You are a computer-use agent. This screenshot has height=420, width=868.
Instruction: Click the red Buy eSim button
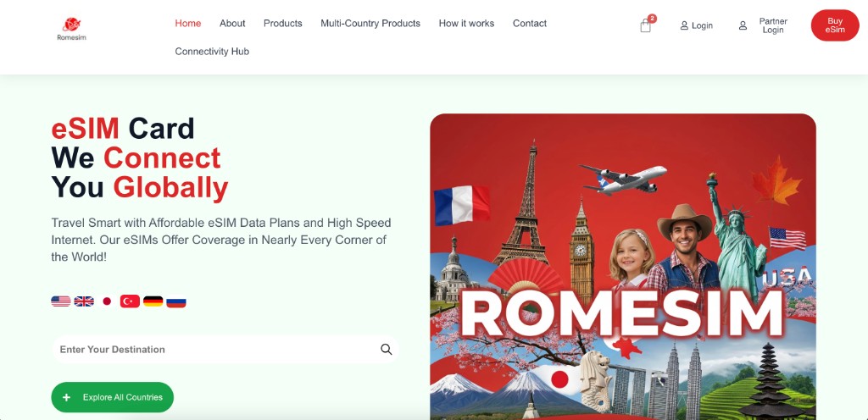835,25
